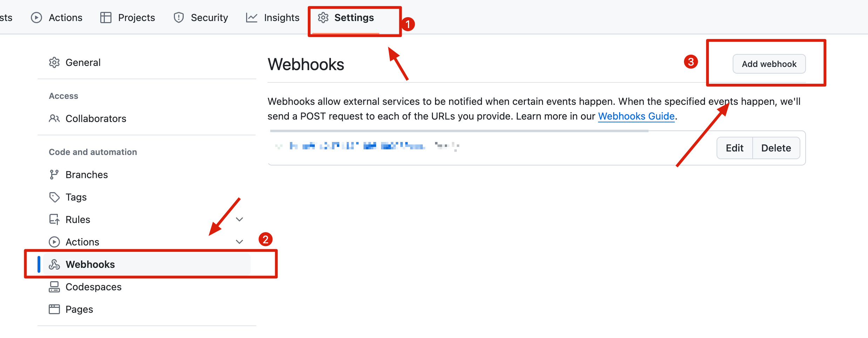Click the sidebar Actions play icon
The width and height of the screenshot is (868, 338).
(x=54, y=242)
